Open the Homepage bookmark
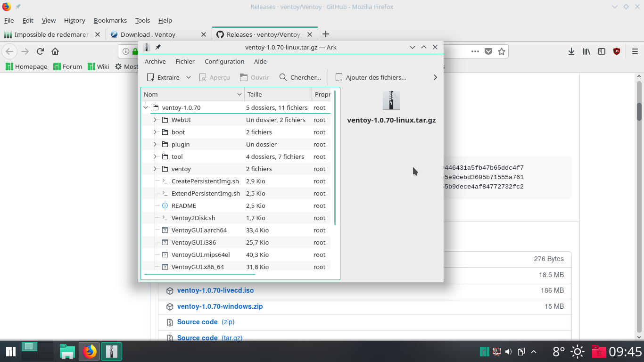 (26, 66)
